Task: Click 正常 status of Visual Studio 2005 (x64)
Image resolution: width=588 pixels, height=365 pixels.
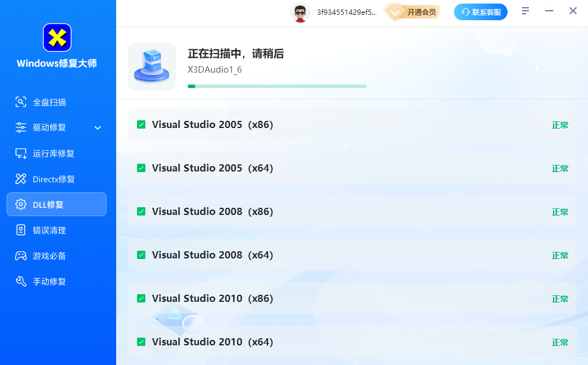Action: tap(560, 169)
